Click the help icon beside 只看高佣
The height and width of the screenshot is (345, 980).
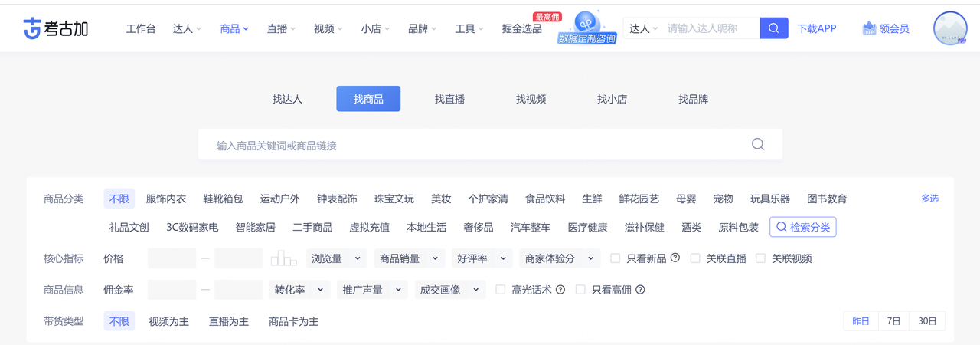pos(640,290)
